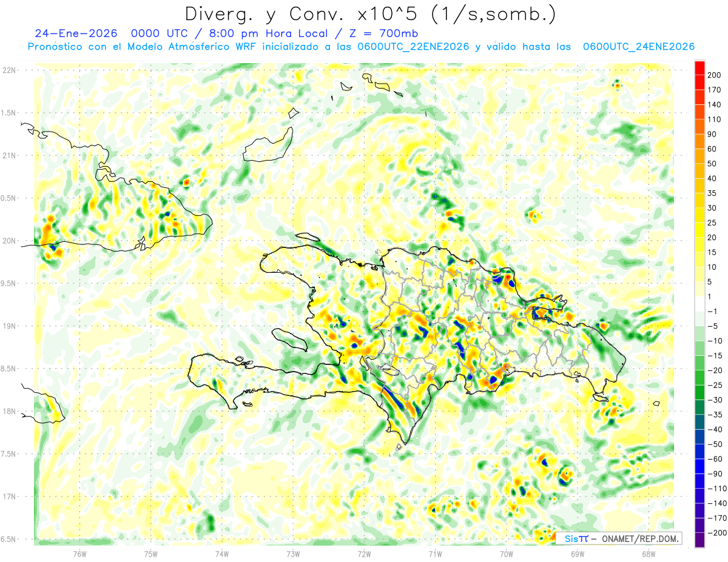Click the '-40' label on the color scale
This screenshot has height=562, width=728.
click(x=716, y=429)
